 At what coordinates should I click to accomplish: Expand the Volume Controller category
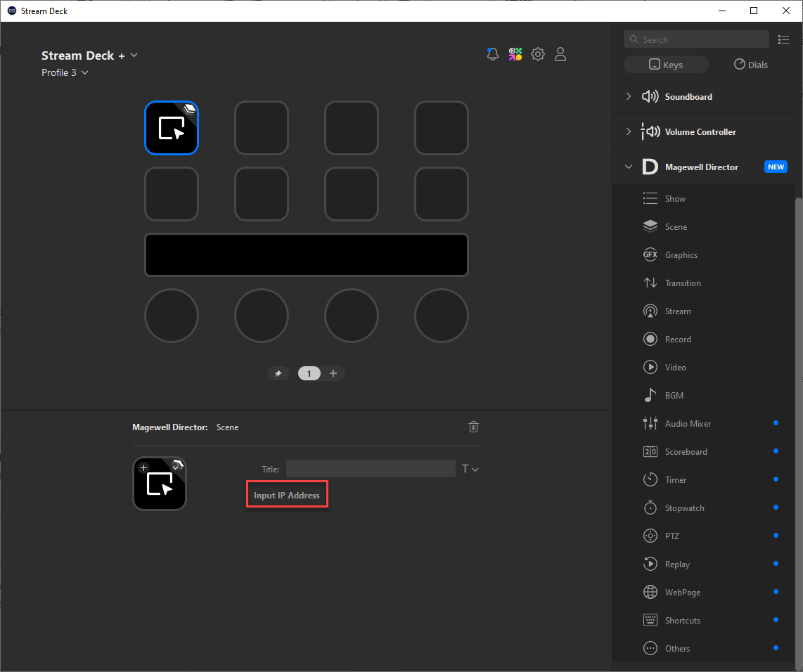pyautogui.click(x=629, y=131)
